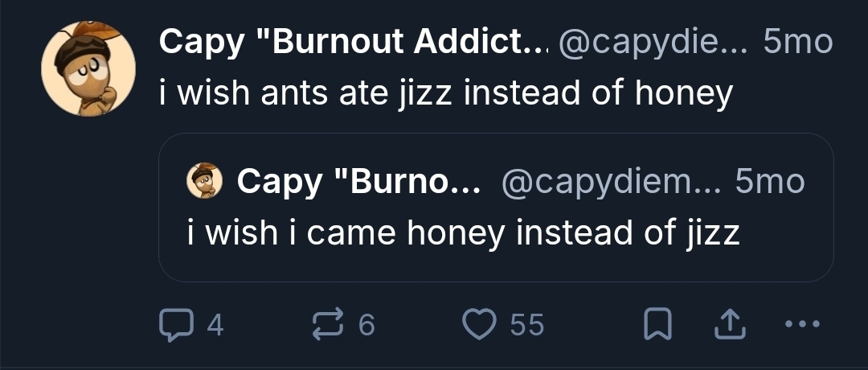
Task: Open the main author's large profile avatar
Action: point(88,70)
